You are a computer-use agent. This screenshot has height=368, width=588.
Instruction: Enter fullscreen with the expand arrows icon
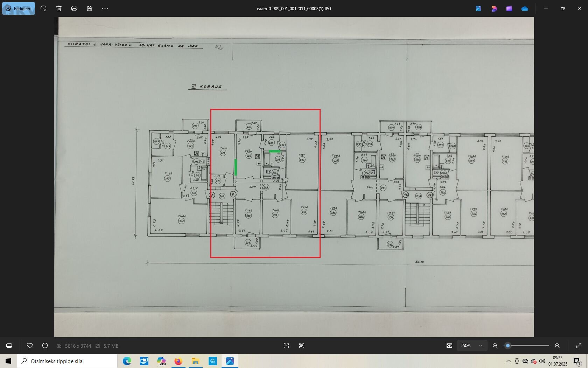pyautogui.click(x=579, y=346)
